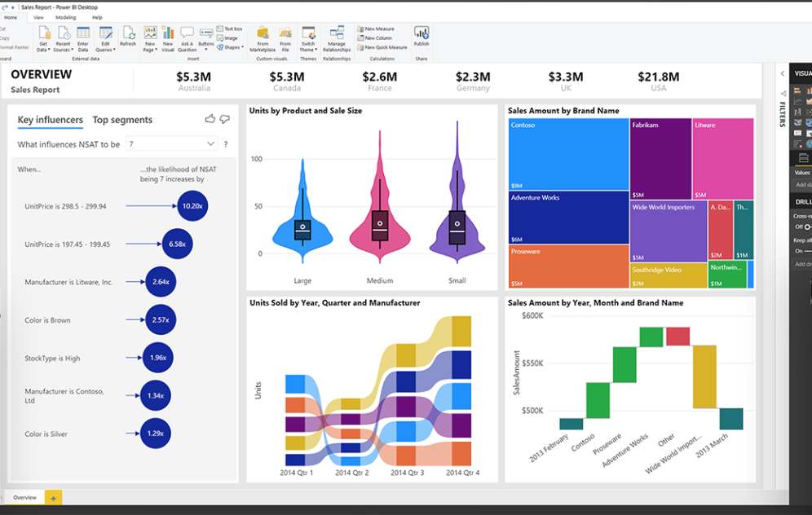This screenshot has height=515, width=812.
Task: Open the NSAT value dropdown
Action: [172, 144]
